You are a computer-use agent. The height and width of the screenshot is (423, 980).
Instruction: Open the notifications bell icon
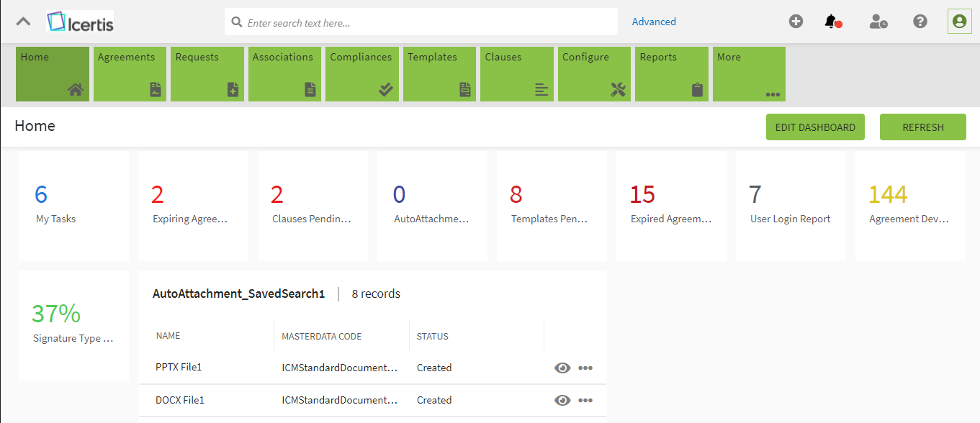[x=831, y=22]
